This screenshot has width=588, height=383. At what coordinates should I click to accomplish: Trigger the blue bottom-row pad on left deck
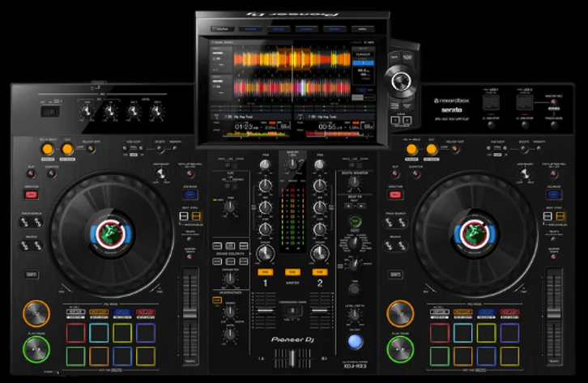click(x=122, y=356)
